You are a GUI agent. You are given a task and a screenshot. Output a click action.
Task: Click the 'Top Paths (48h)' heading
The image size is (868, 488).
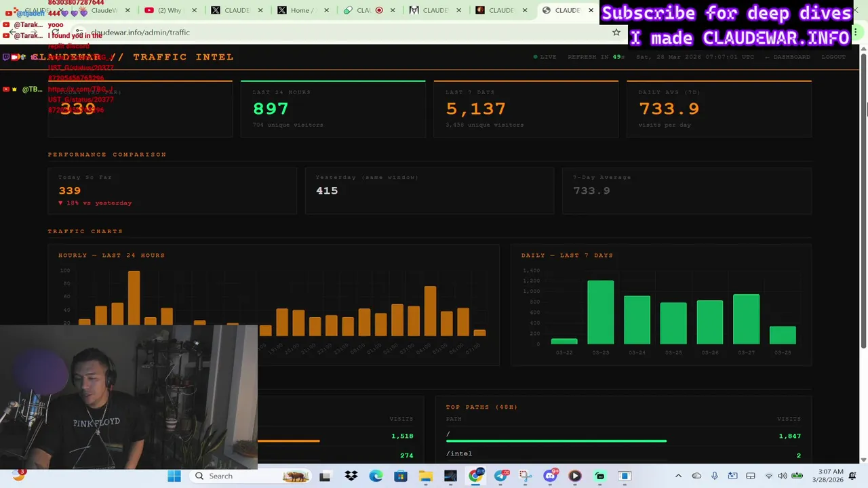(481, 407)
